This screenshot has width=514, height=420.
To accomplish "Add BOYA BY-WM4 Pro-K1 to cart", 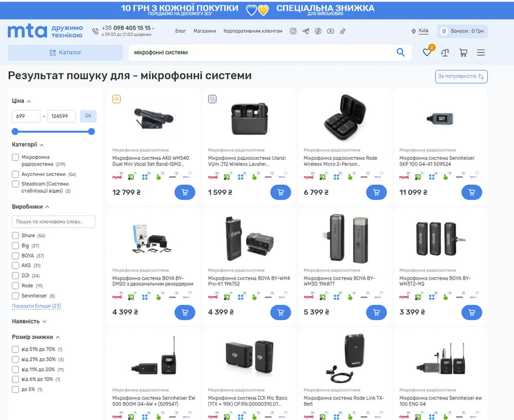I will (281, 313).
